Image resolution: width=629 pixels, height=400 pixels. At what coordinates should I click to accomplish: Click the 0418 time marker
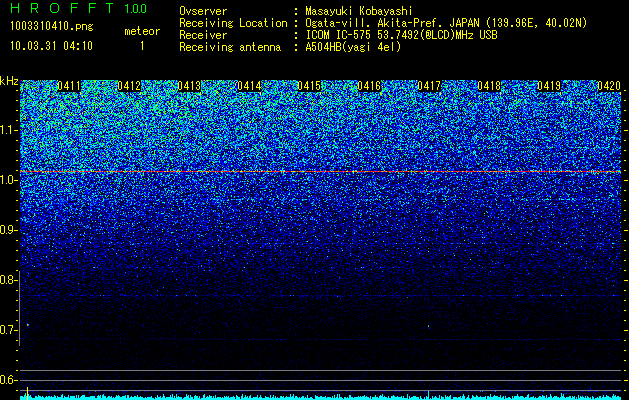tap(489, 86)
